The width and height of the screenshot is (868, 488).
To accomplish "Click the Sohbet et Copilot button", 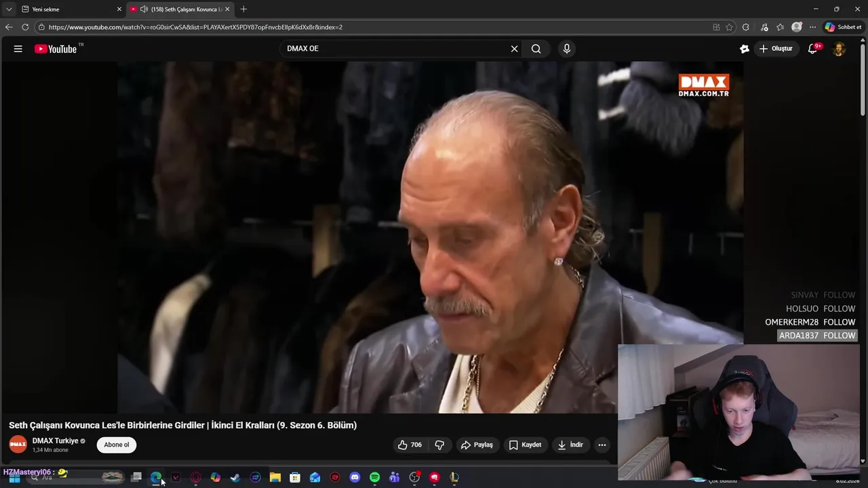I will pyautogui.click(x=843, y=27).
